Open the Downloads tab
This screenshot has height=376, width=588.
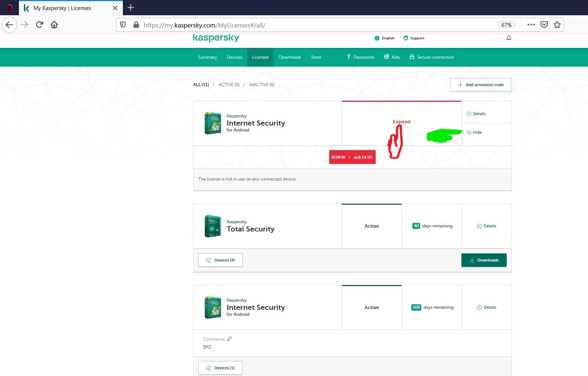pyautogui.click(x=290, y=57)
